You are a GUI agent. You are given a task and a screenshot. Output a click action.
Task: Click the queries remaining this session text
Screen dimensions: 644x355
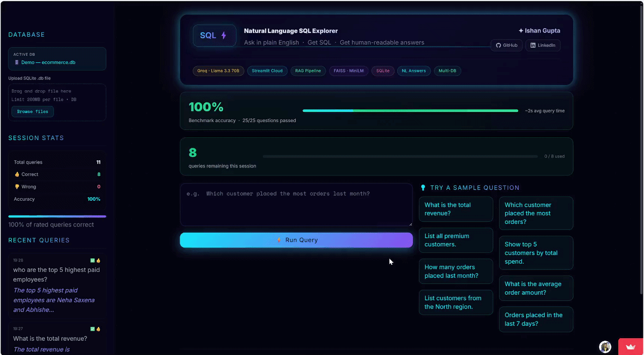222,166
